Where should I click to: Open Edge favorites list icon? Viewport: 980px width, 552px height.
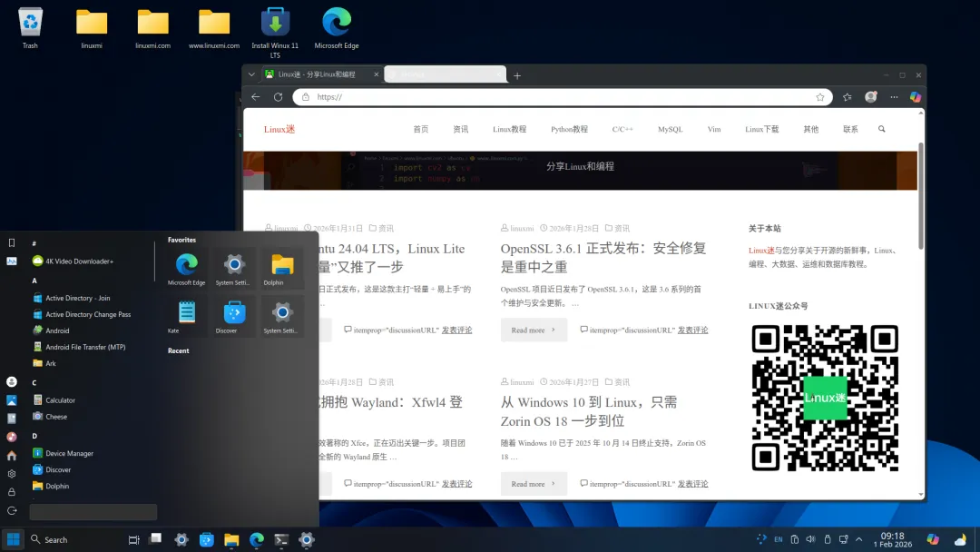coord(847,97)
